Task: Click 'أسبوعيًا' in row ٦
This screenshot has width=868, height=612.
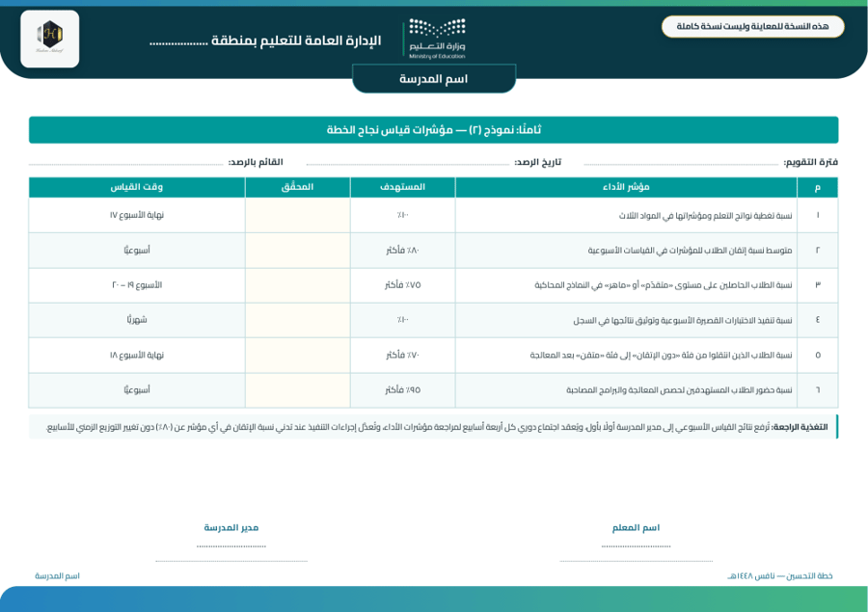Action: (x=137, y=390)
